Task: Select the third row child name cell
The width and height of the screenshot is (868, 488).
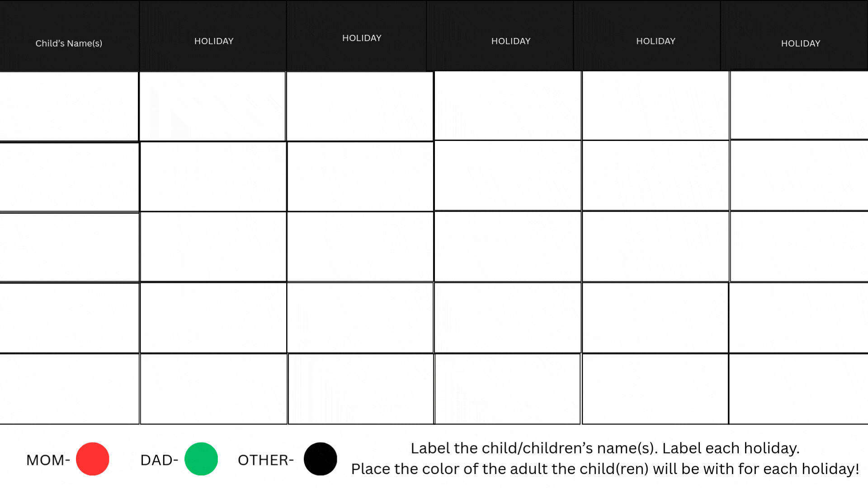Action: [x=69, y=248]
